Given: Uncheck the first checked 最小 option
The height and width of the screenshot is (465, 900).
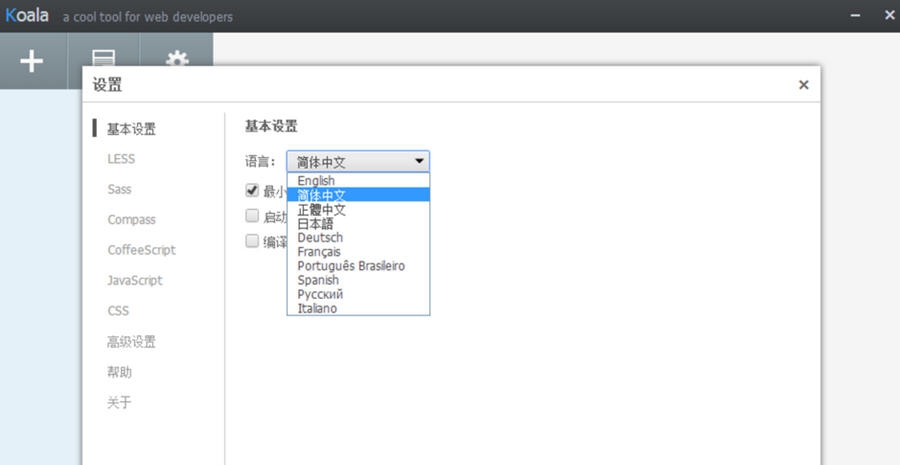Looking at the screenshot, I should [252, 190].
